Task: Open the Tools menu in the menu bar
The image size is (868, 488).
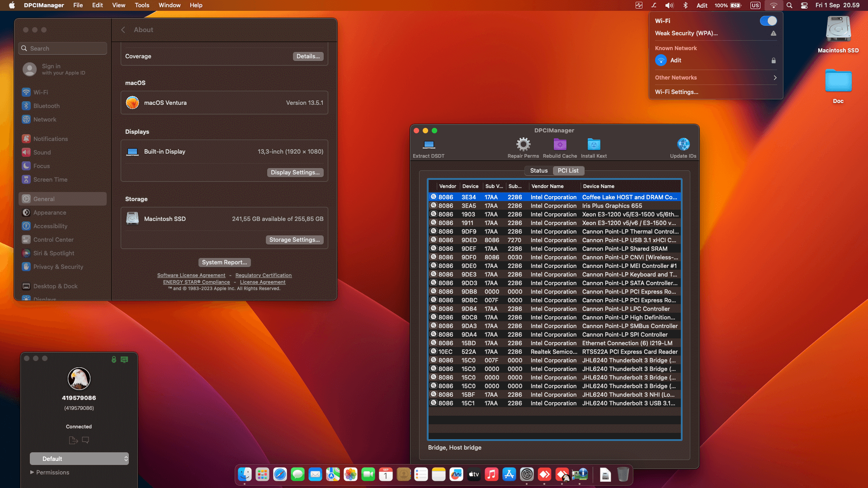Action: 142,5
